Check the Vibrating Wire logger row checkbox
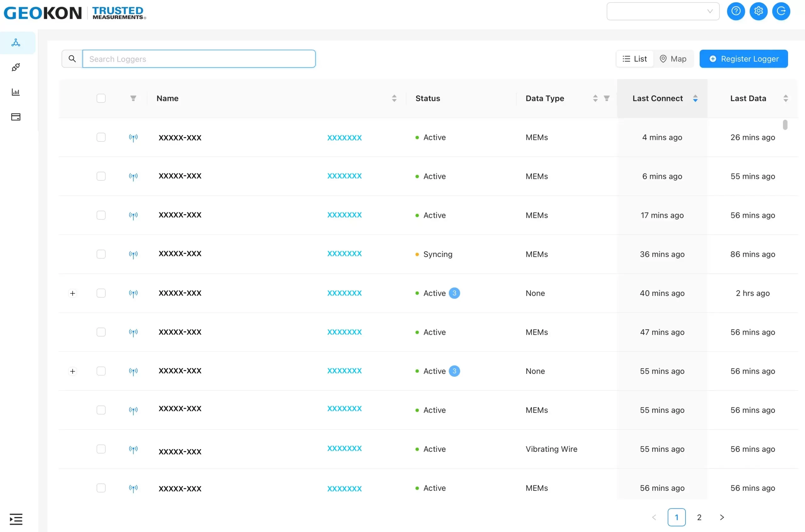This screenshot has height=532, width=805. click(x=101, y=449)
